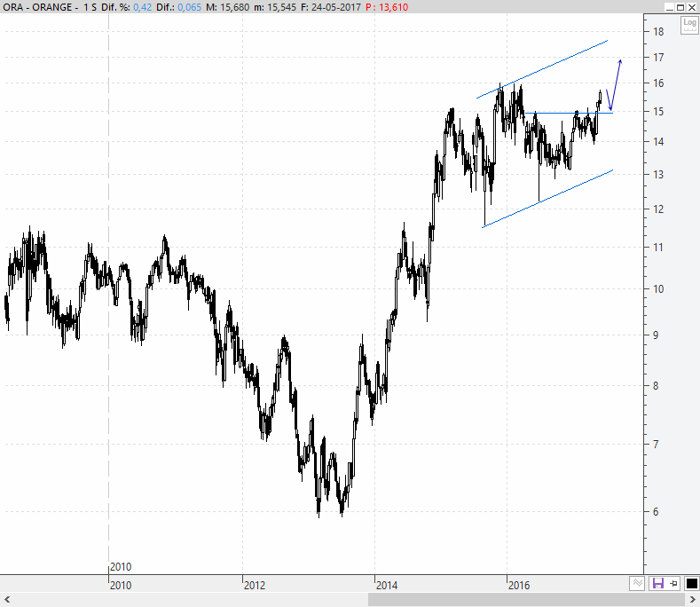Image resolution: width=700 pixels, height=607 pixels.
Task: Click the purple save floppy disk icon
Action: [x=657, y=583]
